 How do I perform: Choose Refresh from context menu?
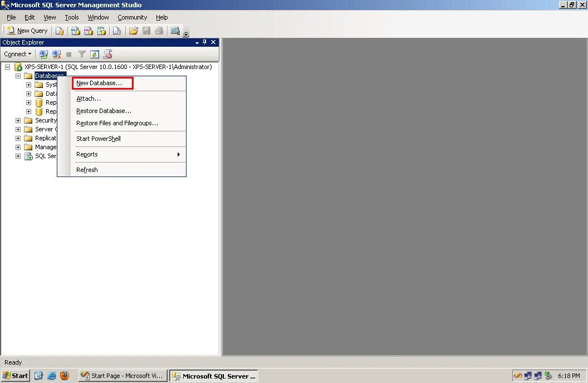tap(128, 170)
